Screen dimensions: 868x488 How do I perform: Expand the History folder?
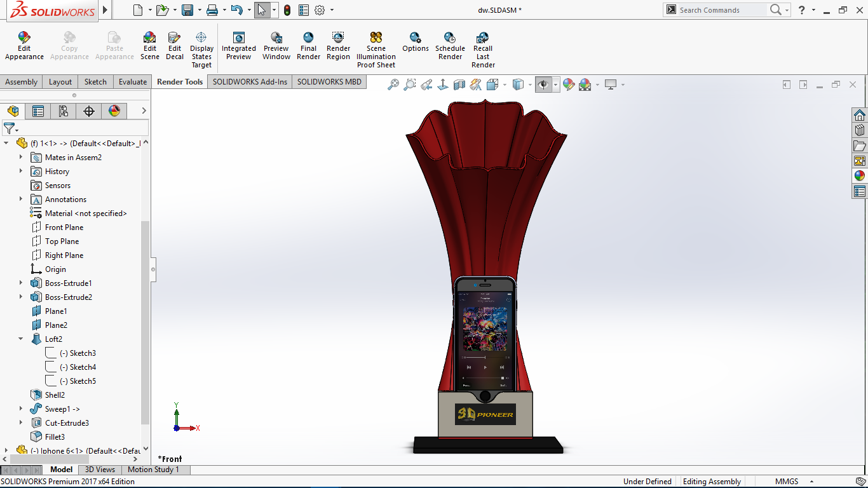click(20, 171)
